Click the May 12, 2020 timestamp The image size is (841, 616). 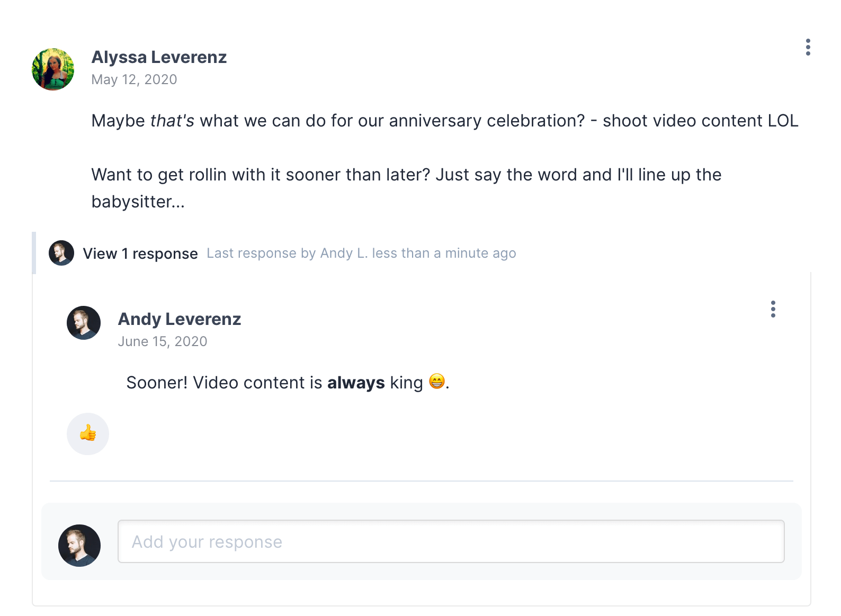[x=134, y=79]
